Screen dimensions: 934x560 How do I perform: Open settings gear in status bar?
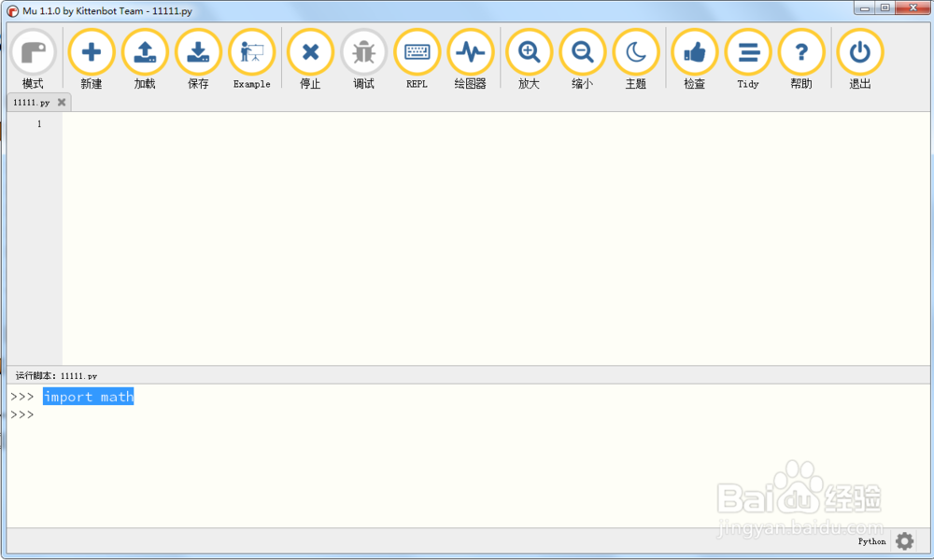click(x=904, y=541)
